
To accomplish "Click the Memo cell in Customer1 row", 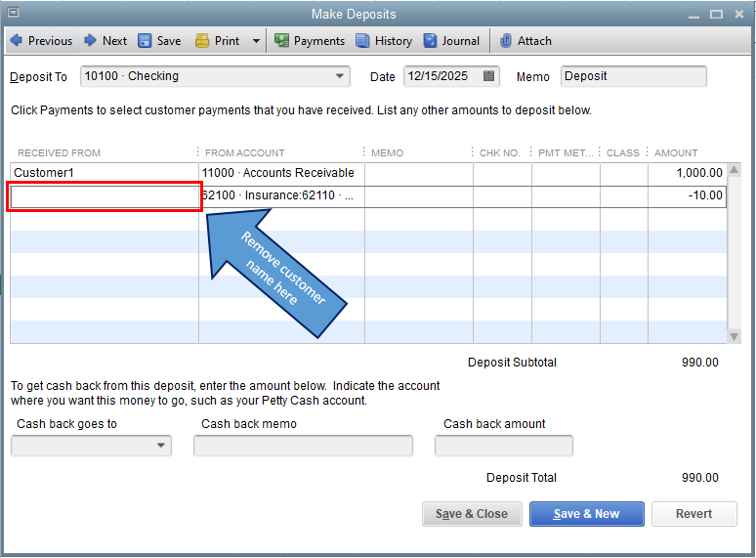I will [418, 173].
